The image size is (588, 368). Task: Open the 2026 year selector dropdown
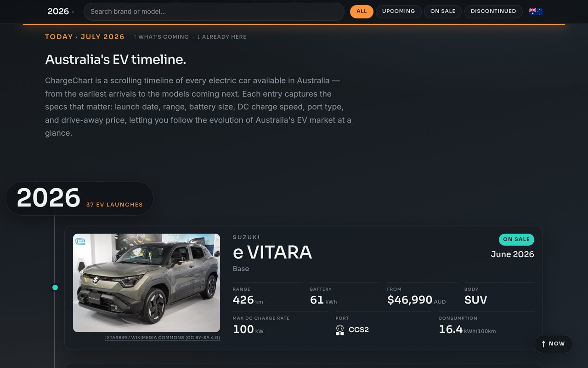61,11
